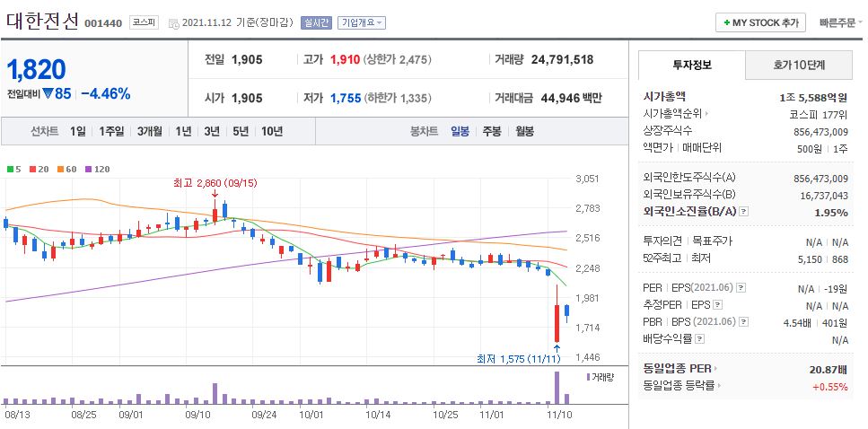This screenshot has width=868, height=429.
Task: Click help icon next to 외국인소진율(B/A)
Action: pyautogui.click(x=744, y=212)
